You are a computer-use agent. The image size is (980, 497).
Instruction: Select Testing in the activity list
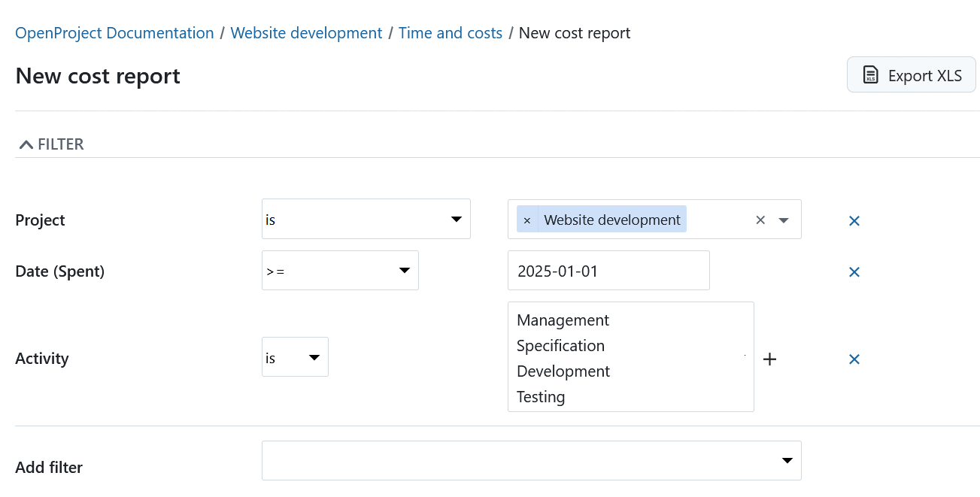point(540,396)
